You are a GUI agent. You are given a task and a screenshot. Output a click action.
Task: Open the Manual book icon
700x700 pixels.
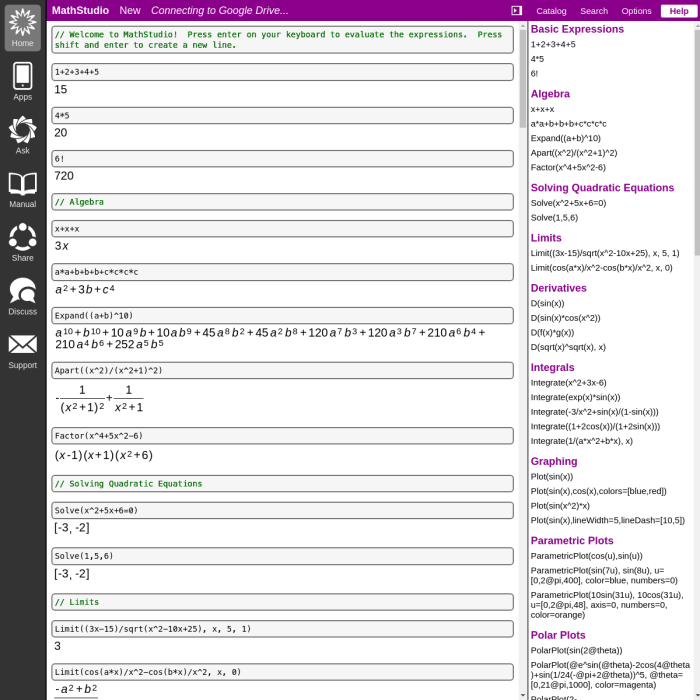[22, 189]
